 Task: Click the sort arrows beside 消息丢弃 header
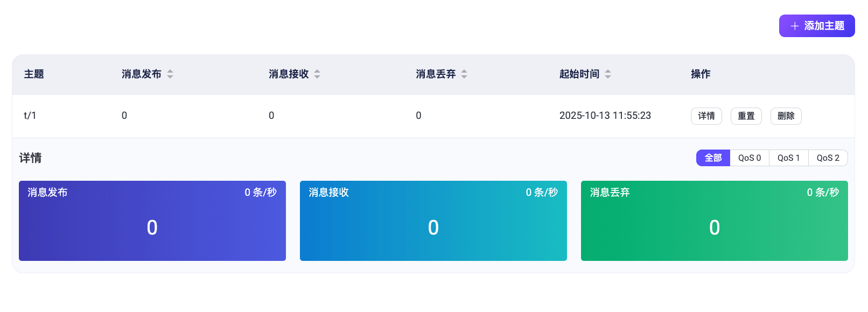464,74
